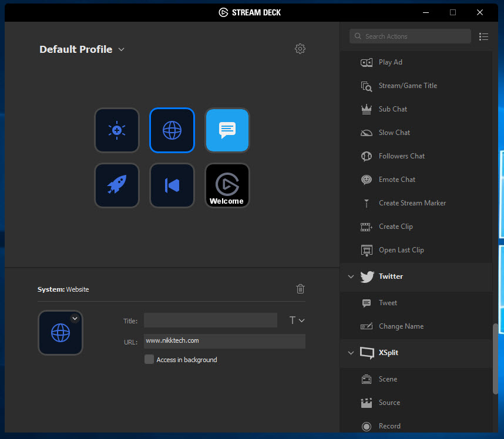Click the Play Ad action icon
This screenshot has height=439, width=504.
point(367,62)
